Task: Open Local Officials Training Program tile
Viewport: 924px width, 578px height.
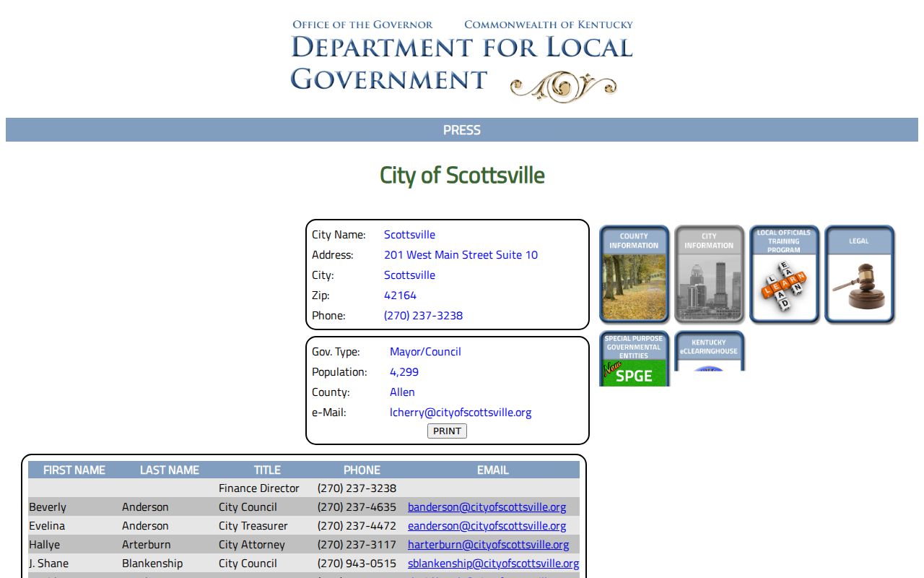Action: tap(784, 274)
